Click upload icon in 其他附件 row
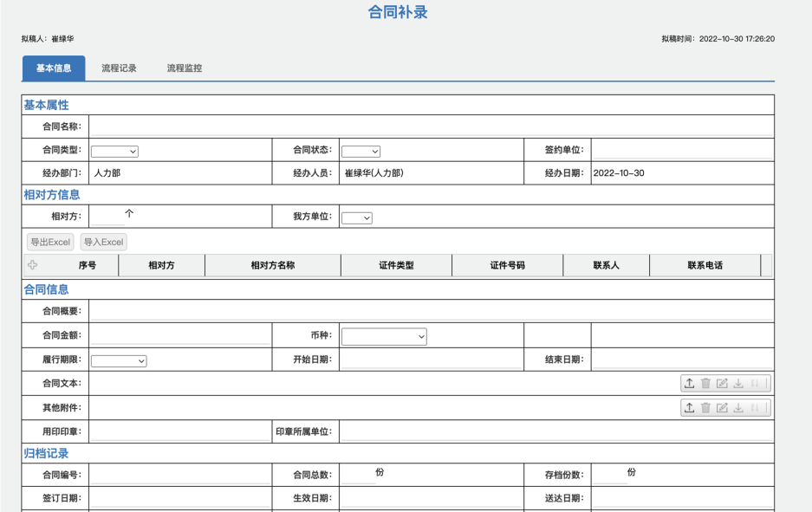 689,408
